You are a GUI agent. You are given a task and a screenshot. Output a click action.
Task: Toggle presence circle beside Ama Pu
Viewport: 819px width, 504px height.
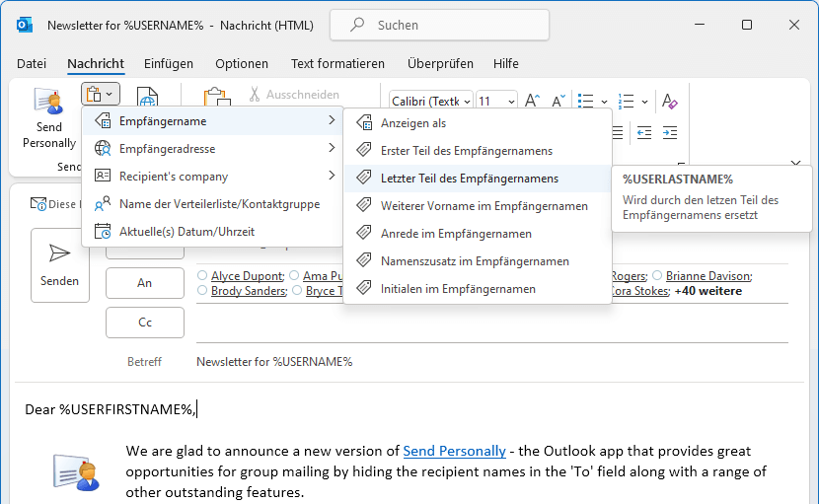click(x=295, y=275)
